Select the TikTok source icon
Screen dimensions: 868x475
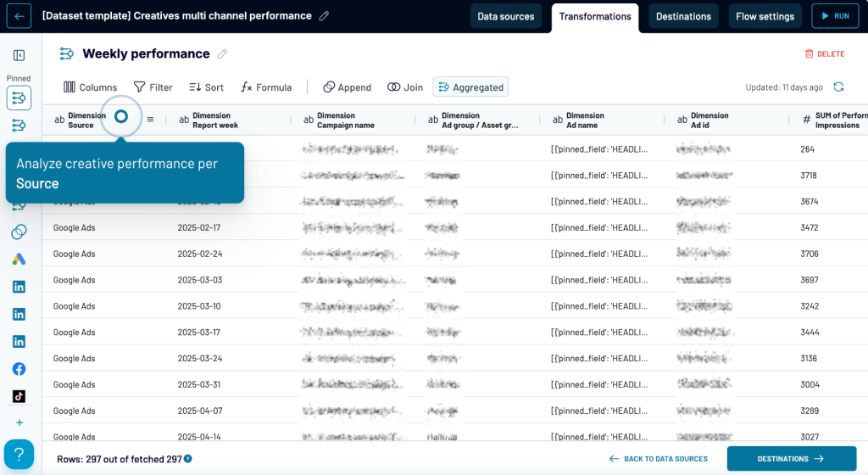click(19, 396)
